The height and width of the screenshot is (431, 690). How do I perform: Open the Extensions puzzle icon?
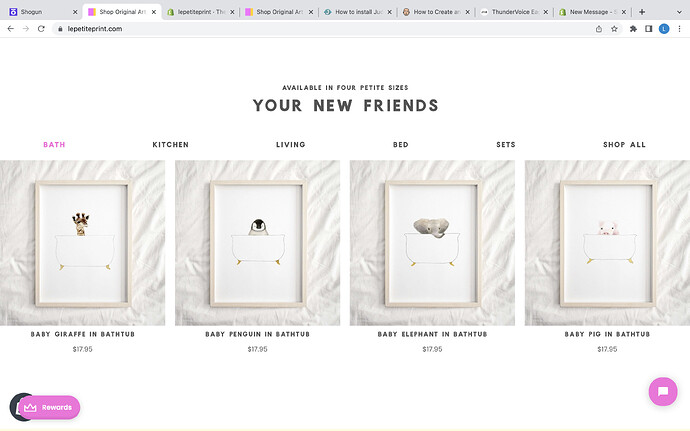[633, 29]
